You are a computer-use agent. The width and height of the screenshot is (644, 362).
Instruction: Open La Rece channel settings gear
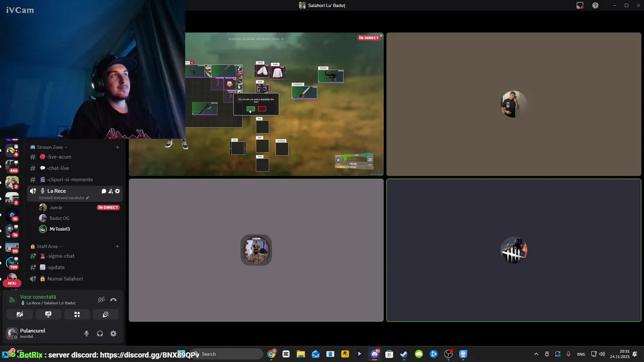click(x=117, y=191)
